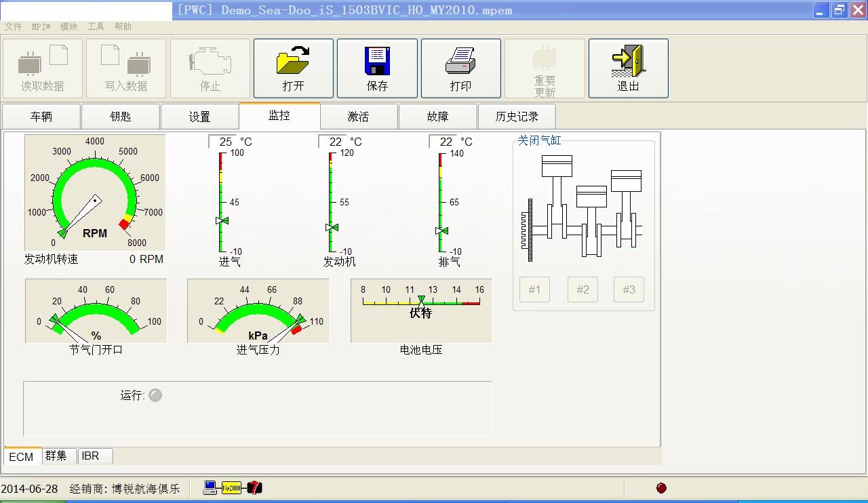
Task: Click the 进气 intake temperature bar marker
Action: pyautogui.click(x=222, y=220)
